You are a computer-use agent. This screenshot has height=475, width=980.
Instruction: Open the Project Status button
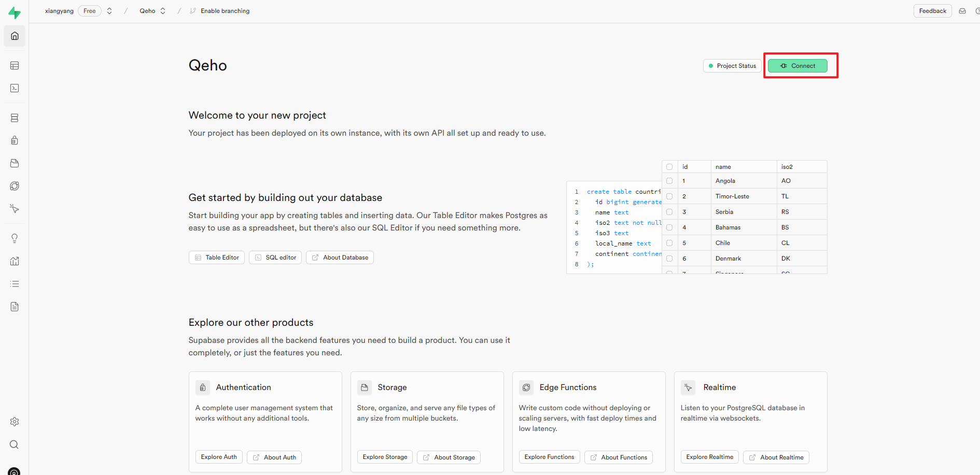[732, 66]
